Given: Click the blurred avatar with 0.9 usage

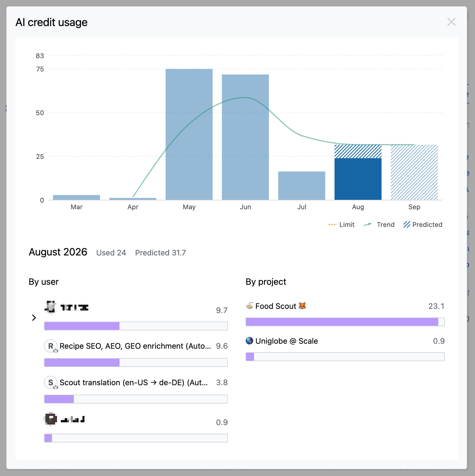Looking at the screenshot, I should pyautogui.click(x=51, y=419).
